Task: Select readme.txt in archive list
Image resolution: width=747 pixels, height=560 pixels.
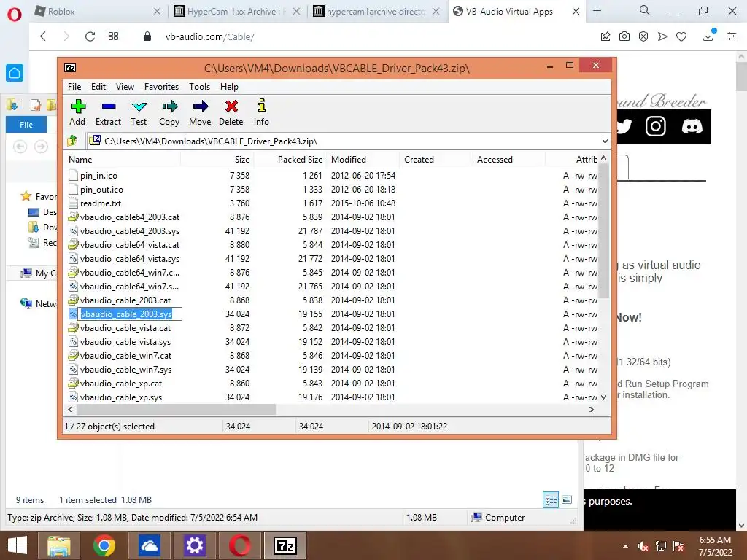Action: pos(101,203)
